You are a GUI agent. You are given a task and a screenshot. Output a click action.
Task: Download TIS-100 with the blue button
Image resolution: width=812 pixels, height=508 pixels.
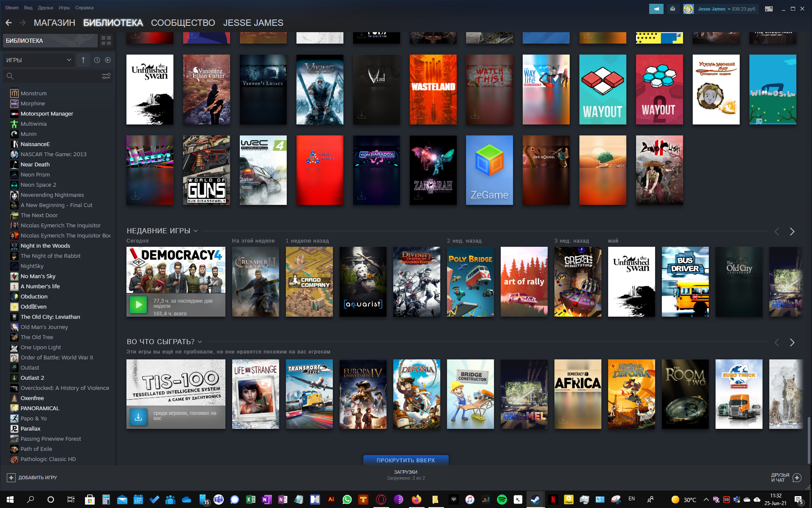(x=138, y=417)
